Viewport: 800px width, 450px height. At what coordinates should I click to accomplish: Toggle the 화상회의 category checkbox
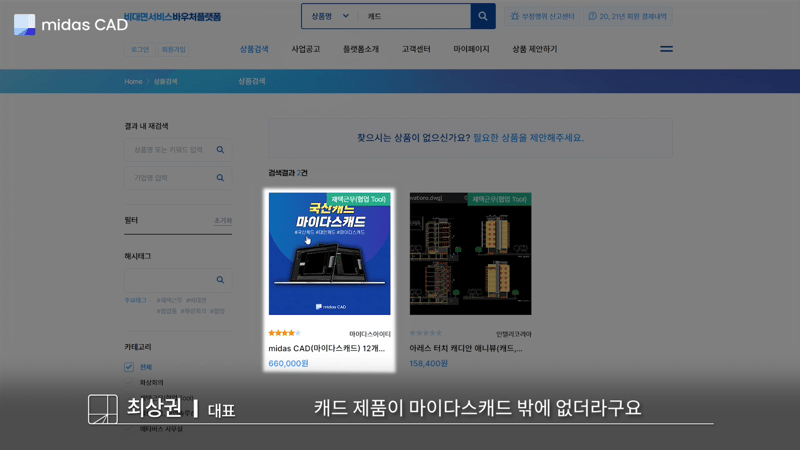pyautogui.click(x=129, y=382)
